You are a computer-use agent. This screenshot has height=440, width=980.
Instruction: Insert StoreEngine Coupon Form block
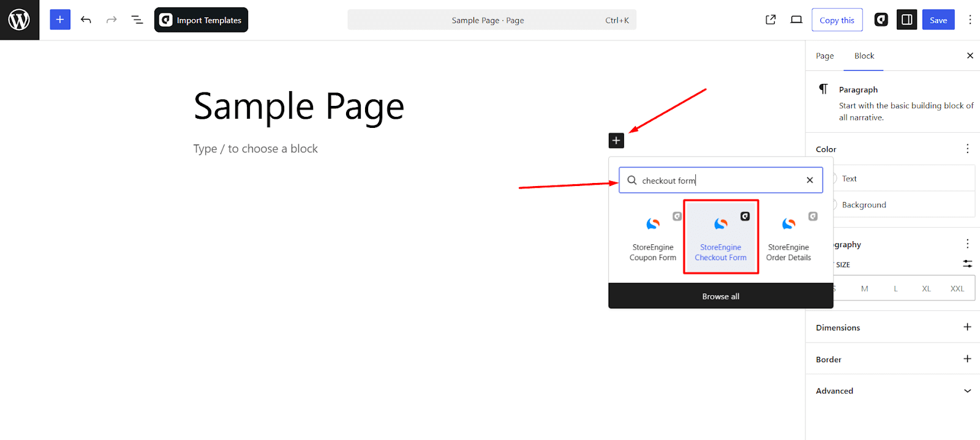click(x=653, y=237)
